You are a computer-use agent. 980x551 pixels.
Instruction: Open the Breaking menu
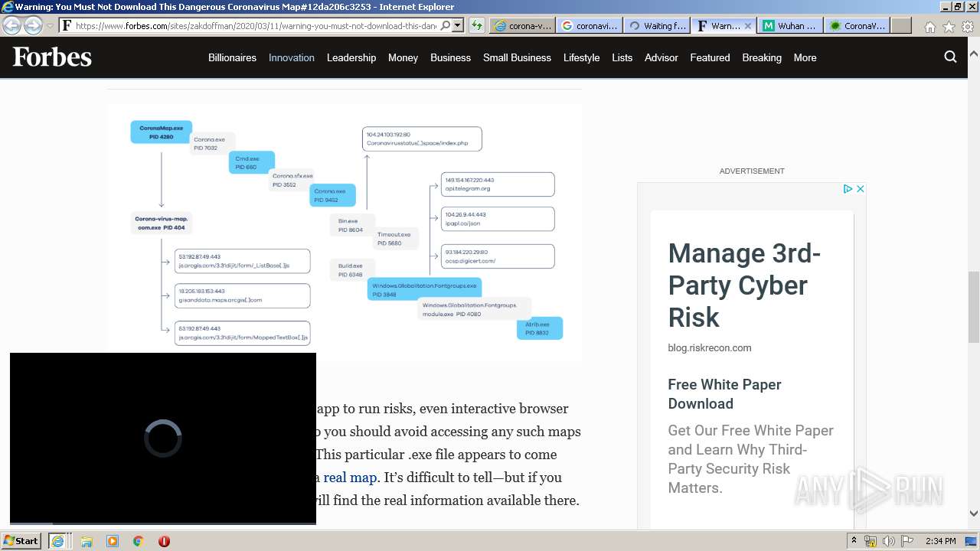click(762, 57)
